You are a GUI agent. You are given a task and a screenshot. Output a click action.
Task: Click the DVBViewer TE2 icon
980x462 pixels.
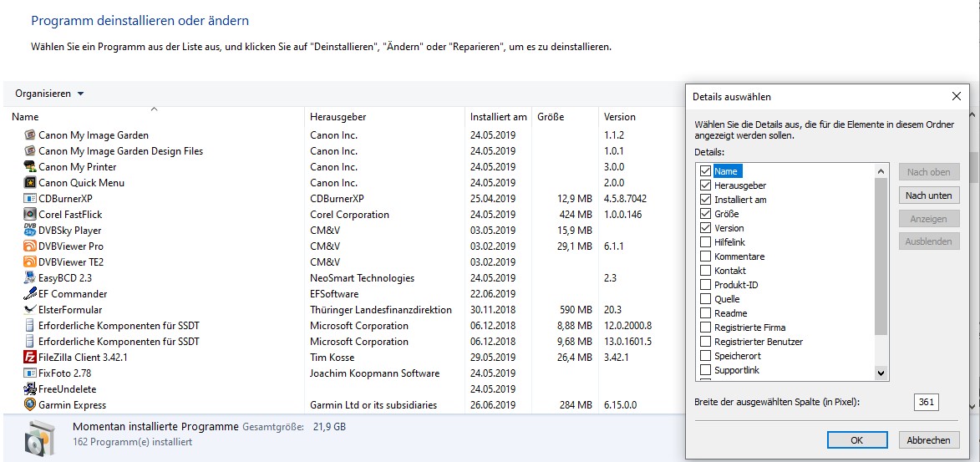point(29,262)
